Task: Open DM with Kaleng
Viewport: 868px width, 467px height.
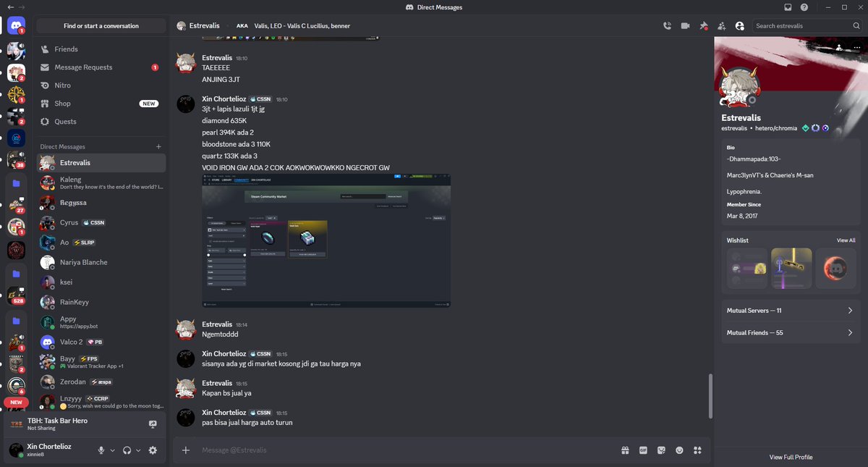Action: pyautogui.click(x=101, y=182)
